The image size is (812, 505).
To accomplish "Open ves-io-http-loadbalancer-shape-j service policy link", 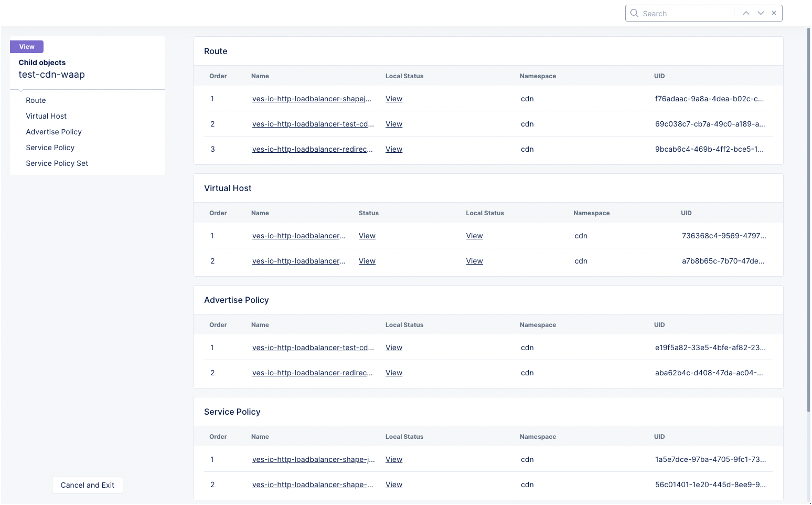I will 314,459.
